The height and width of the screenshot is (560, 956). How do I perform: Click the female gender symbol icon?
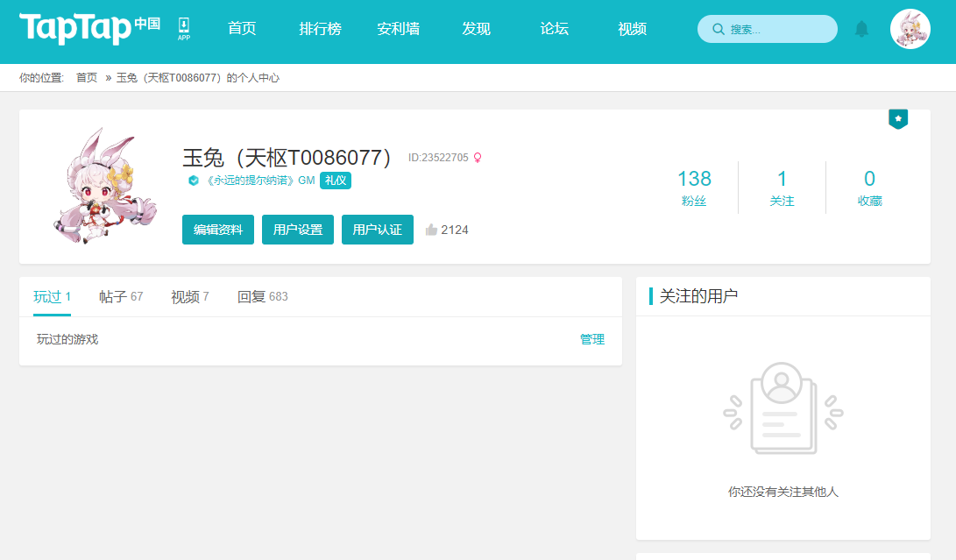click(x=478, y=158)
